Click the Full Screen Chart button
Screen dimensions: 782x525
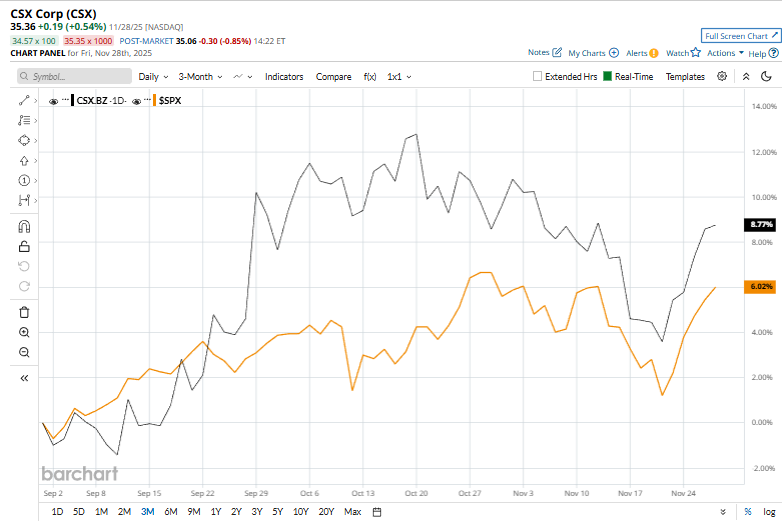[x=741, y=36]
